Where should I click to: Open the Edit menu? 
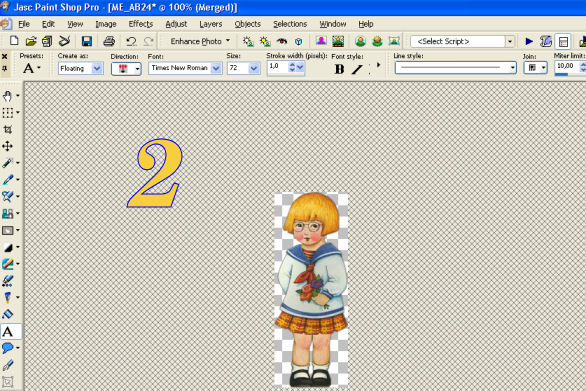pos(48,24)
